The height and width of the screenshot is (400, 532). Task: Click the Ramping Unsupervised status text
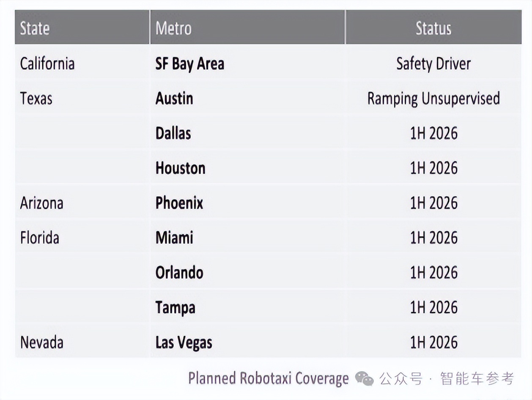coord(433,99)
